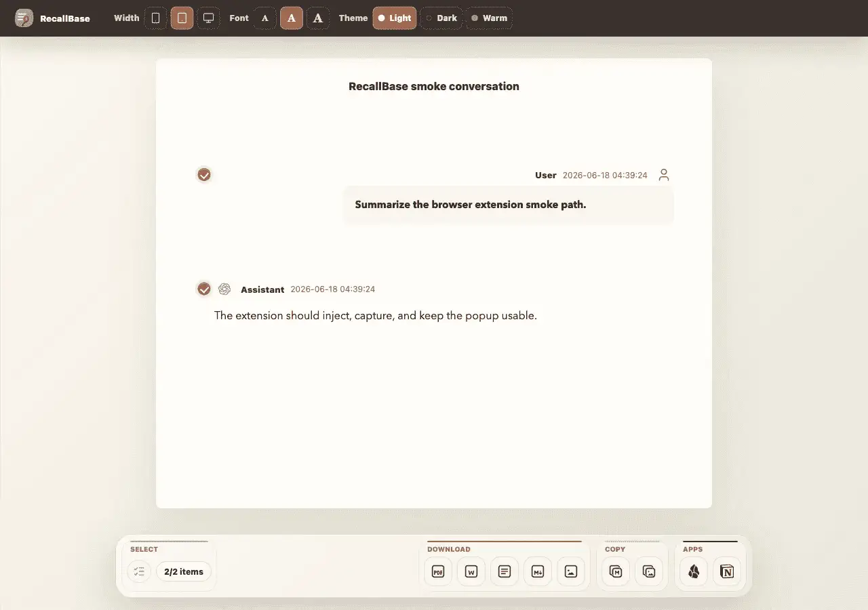Uncheck the User message checkbox
868x610 pixels.
[204, 175]
